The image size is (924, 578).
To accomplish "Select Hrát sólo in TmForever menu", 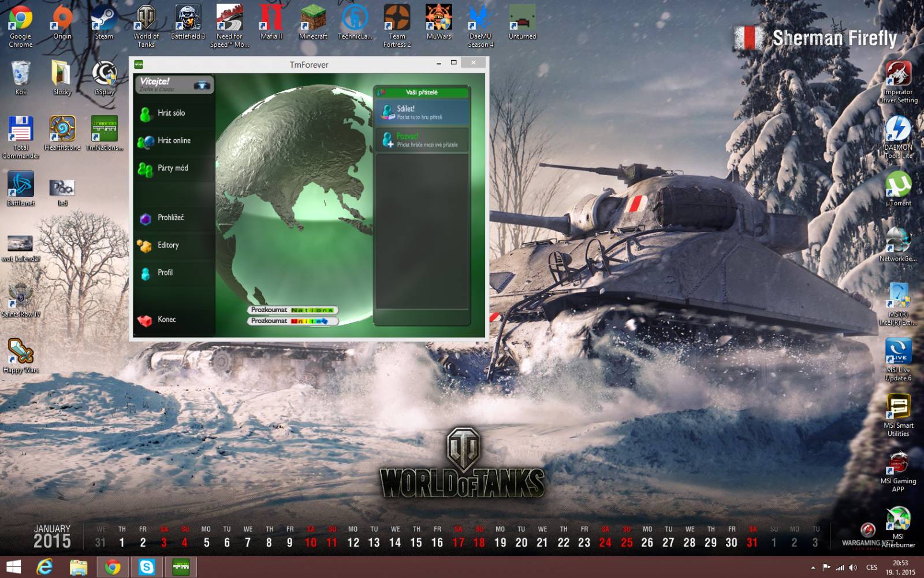I will point(174,113).
